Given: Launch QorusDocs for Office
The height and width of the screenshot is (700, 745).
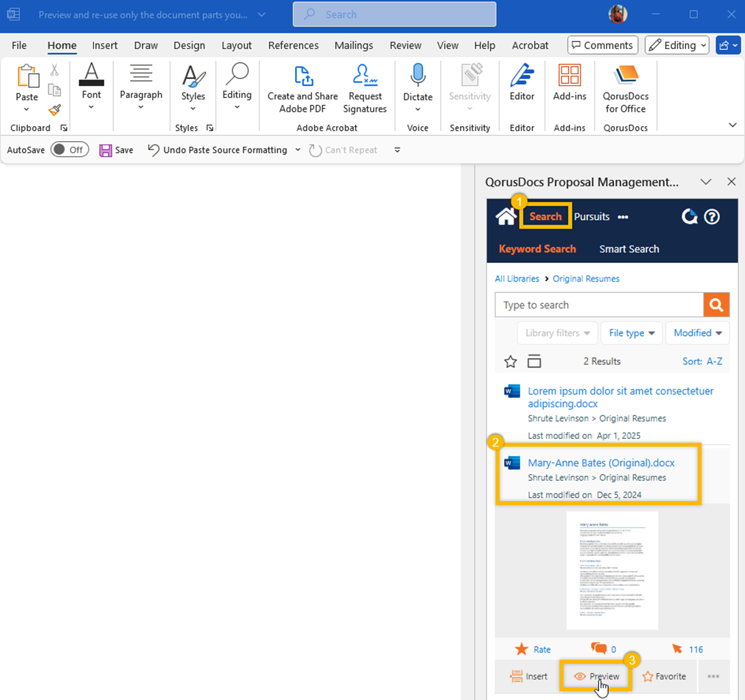Looking at the screenshot, I should pyautogui.click(x=626, y=89).
